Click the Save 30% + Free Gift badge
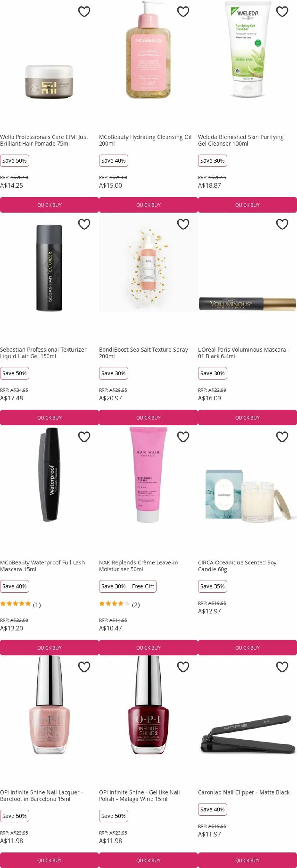 pos(128,586)
